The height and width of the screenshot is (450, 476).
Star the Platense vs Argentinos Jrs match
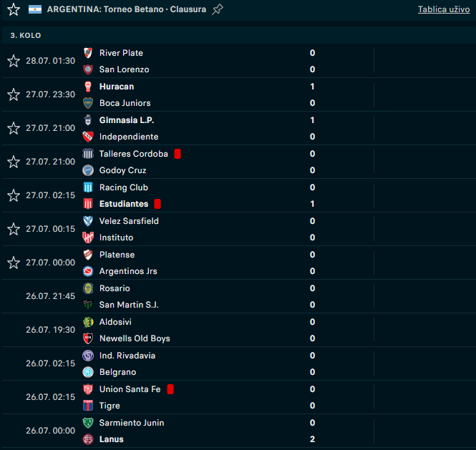click(x=14, y=263)
